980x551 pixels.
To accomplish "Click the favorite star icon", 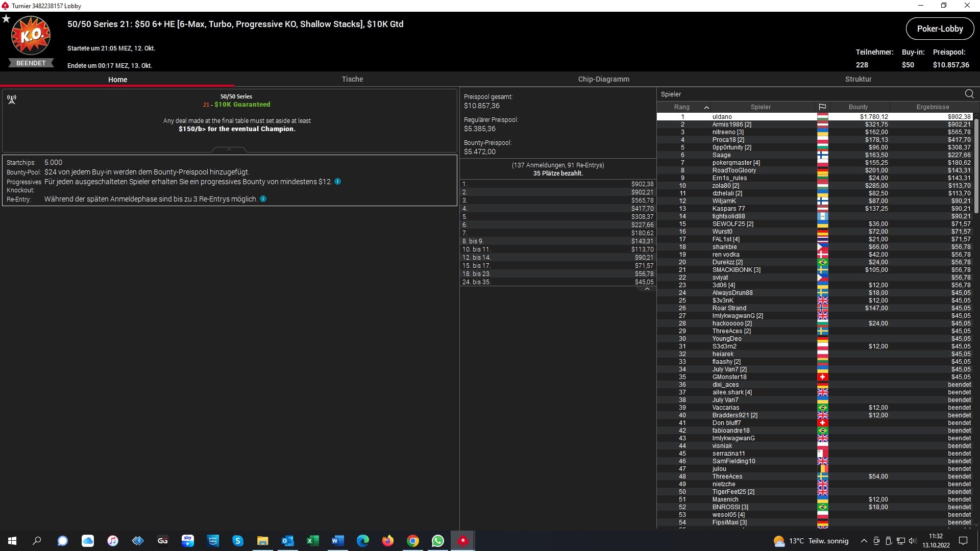I will pos(6,19).
